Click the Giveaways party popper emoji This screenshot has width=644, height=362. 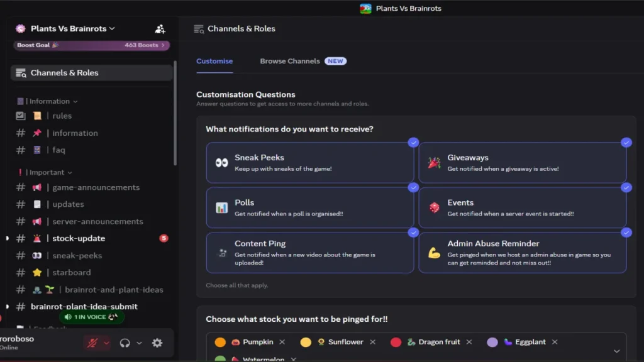click(434, 163)
